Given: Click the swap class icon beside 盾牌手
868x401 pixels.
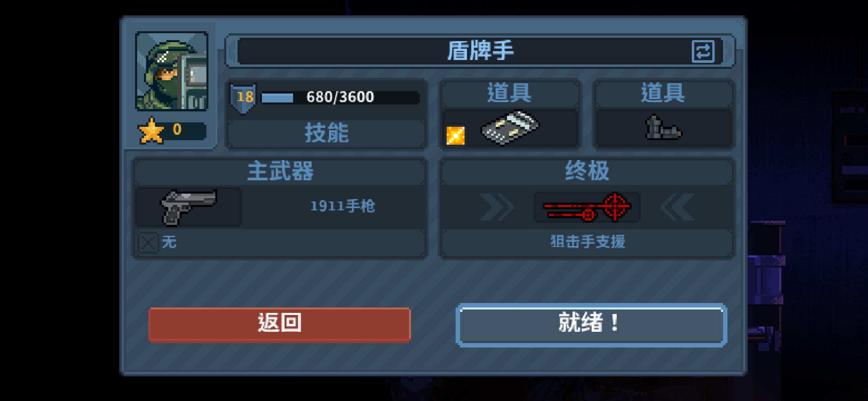Looking at the screenshot, I should (703, 52).
